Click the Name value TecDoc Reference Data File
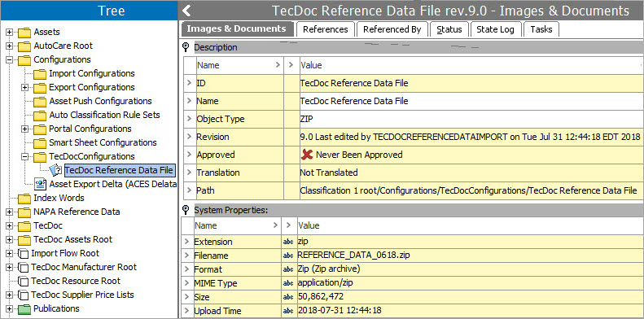The image size is (644, 319). coord(354,101)
